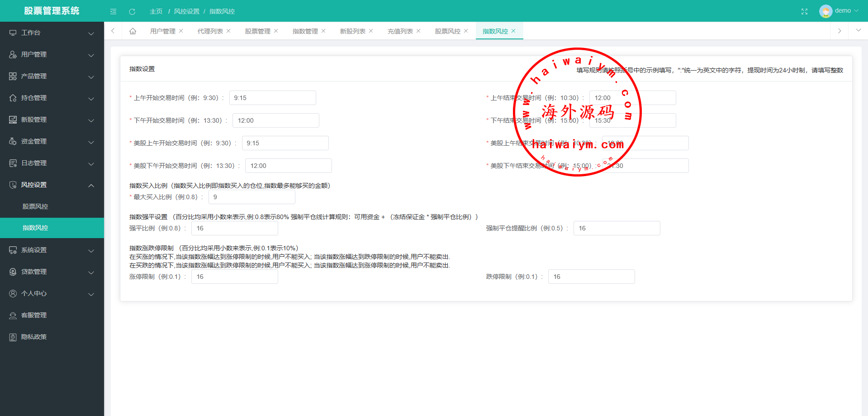Click the 涨停限制 input field
The image size is (868, 416).
click(234, 277)
